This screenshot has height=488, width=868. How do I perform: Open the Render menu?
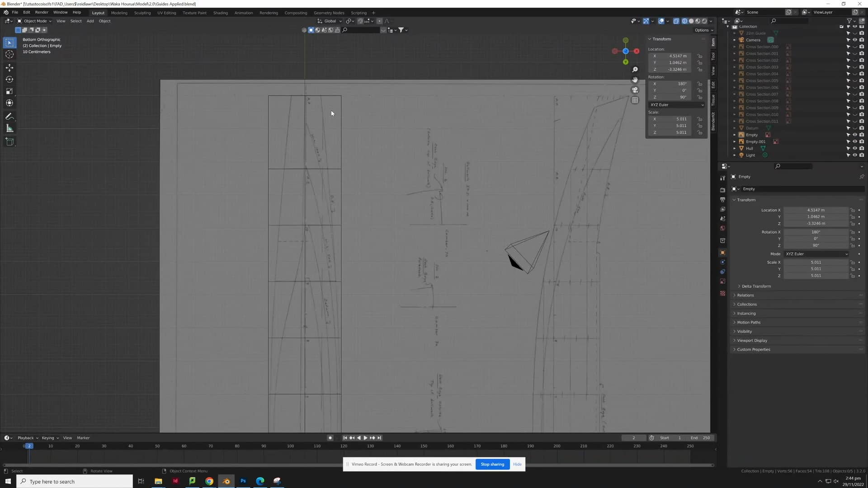pos(42,12)
